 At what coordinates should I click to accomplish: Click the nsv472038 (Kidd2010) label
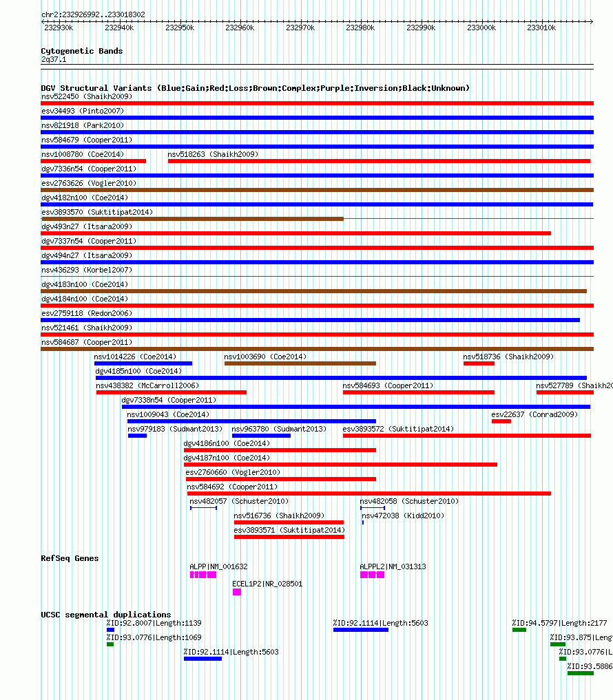pos(403,516)
